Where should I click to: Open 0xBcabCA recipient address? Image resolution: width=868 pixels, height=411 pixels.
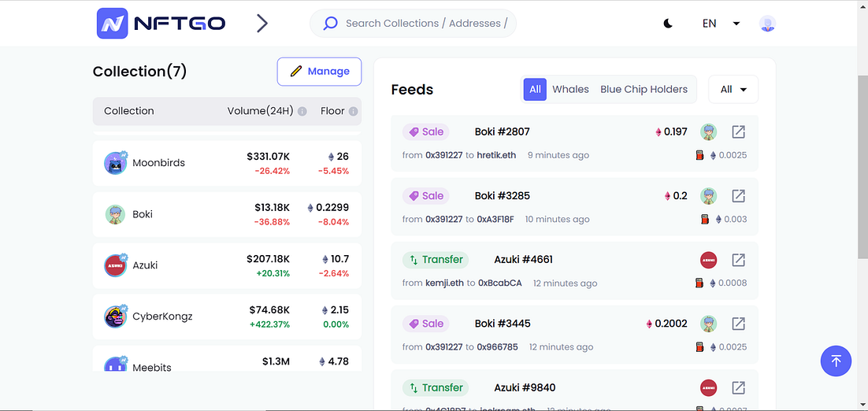click(x=500, y=283)
